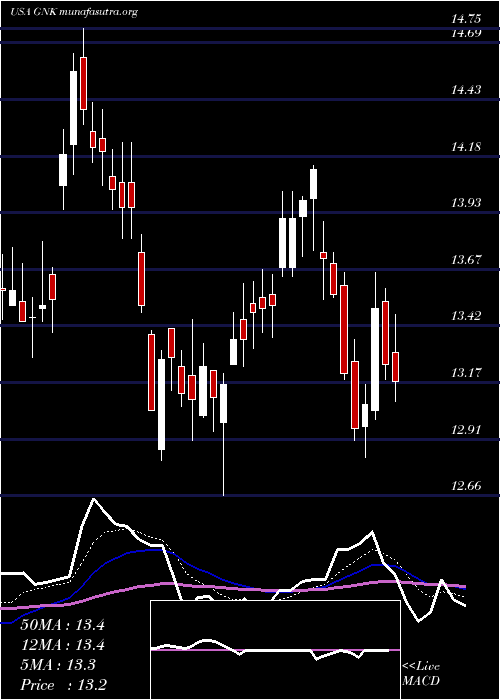500x700 pixels.
Task: Click the 14.43 price level label
Action: click(x=466, y=90)
